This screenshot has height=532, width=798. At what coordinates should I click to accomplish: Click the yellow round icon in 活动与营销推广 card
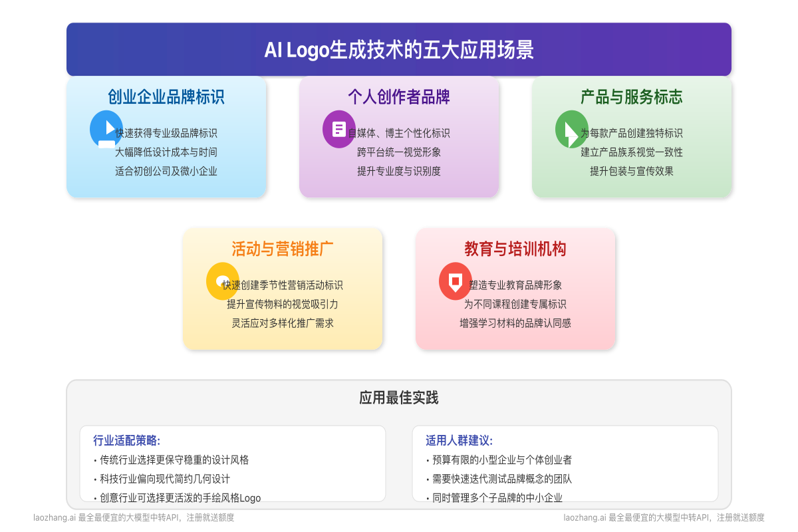click(223, 281)
